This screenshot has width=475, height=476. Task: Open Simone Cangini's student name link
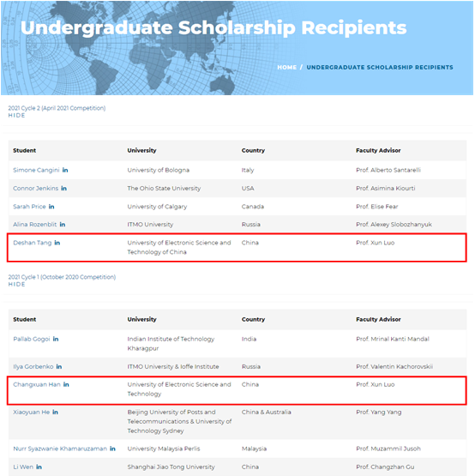[36, 170]
